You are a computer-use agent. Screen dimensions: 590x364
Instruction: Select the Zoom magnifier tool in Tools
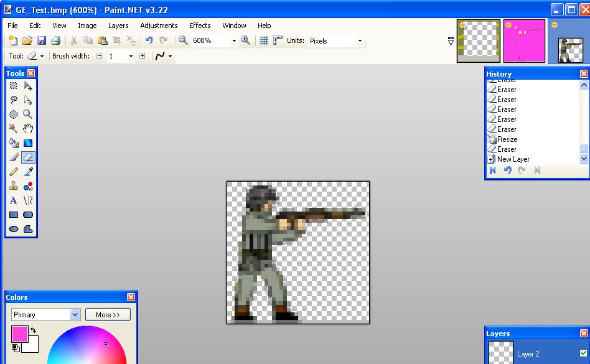coord(28,114)
